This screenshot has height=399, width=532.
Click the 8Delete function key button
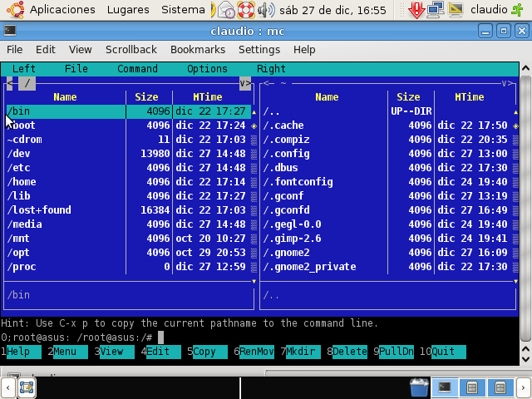[347, 352]
